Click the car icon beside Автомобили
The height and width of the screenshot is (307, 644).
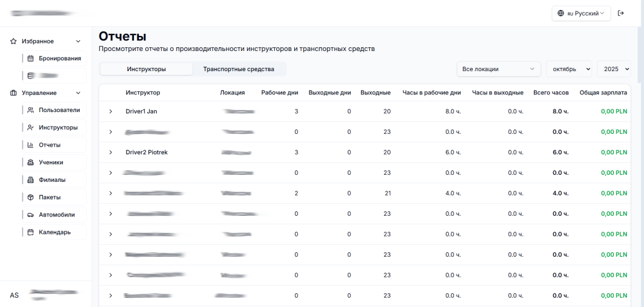(x=30, y=215)
